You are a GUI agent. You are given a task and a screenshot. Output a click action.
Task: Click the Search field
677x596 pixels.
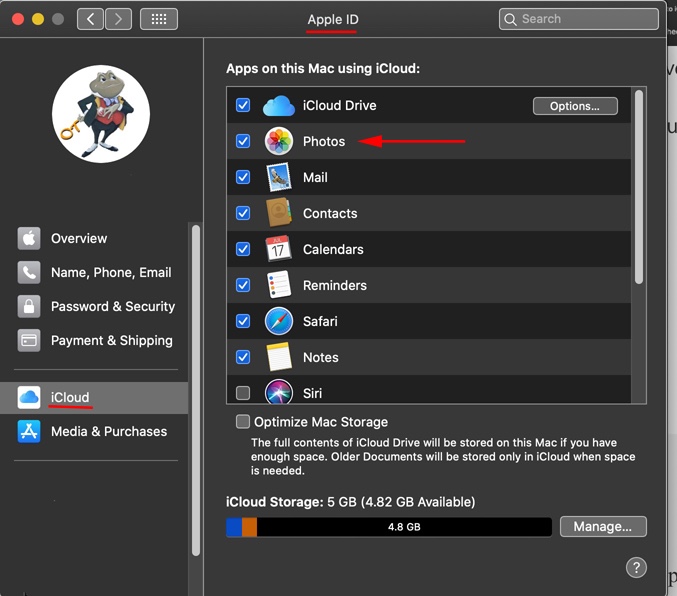[x=579, y=19]
